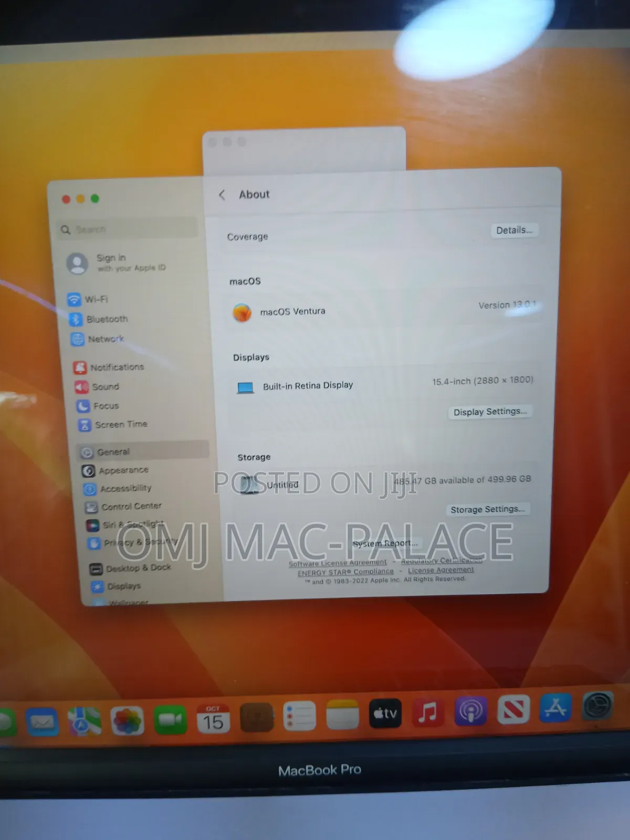This screenshot has width=630, height=840.
Task: Open System Settings from the Dock
Action: pyautogui.click(x=597, y=706)
